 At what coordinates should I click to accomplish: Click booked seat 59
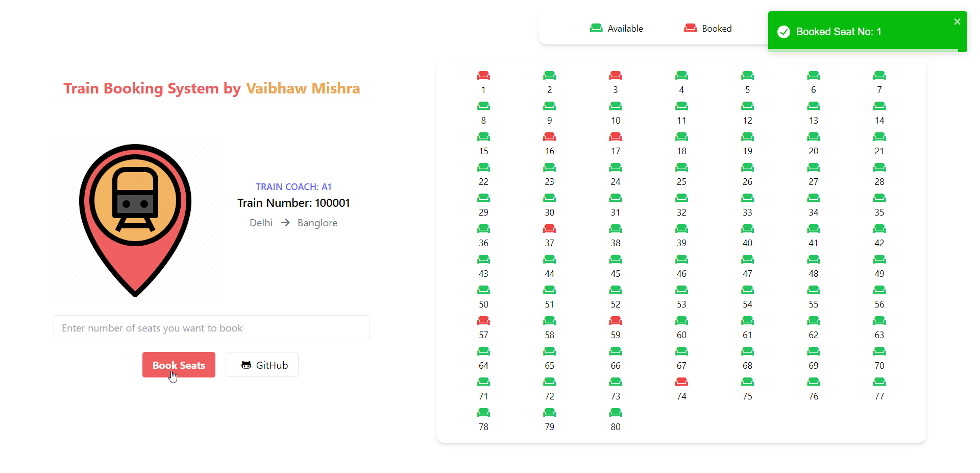coord(615,321)
